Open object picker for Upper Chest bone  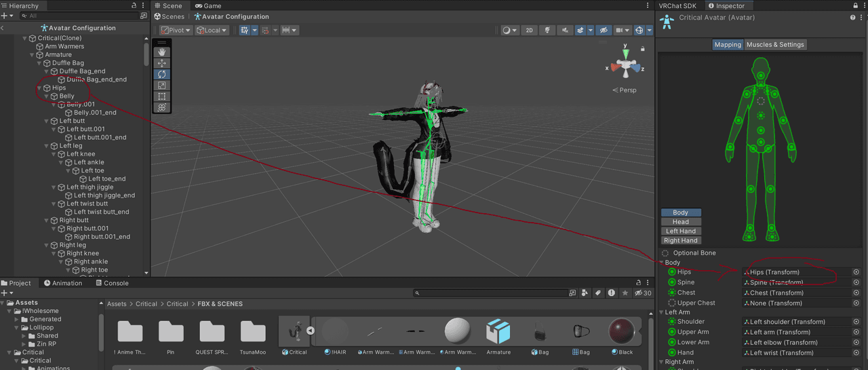856,303
